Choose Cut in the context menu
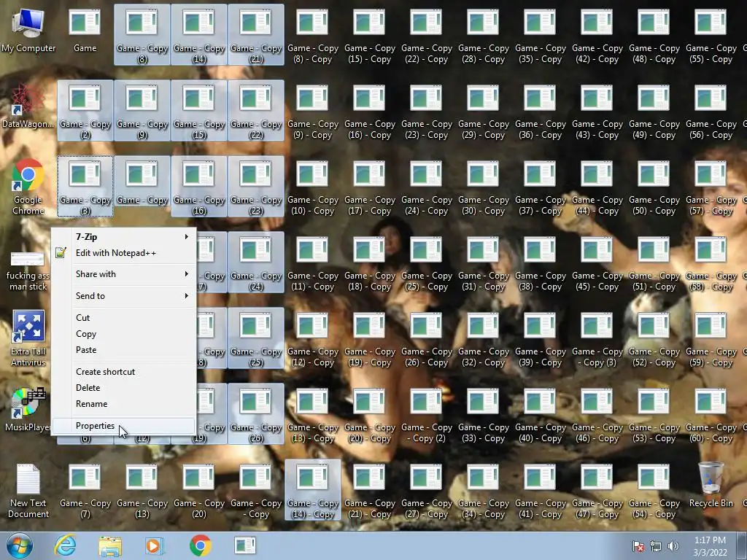This screenshot has height=560, width=747. click(x=124, y=318)
